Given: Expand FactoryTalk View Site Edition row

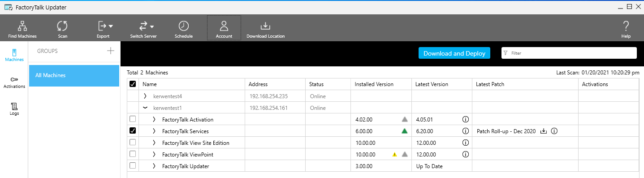Looking at the screenshot, I should tap(154, 143).
